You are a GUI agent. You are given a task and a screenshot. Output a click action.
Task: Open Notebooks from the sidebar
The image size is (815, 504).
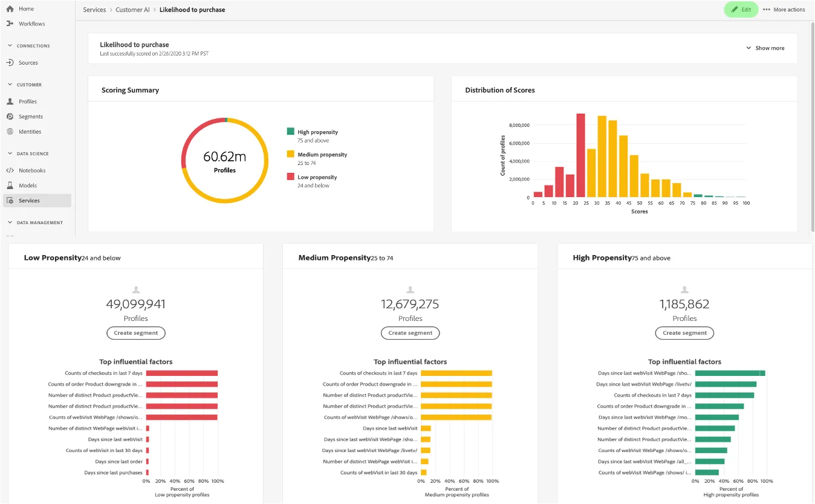(32, 170)
